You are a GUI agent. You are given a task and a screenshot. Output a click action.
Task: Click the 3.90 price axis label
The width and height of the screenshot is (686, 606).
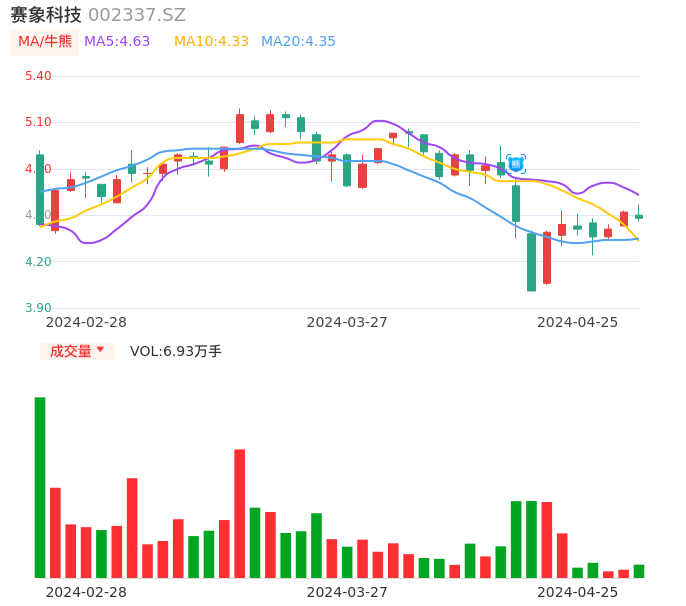click(38, 308)
